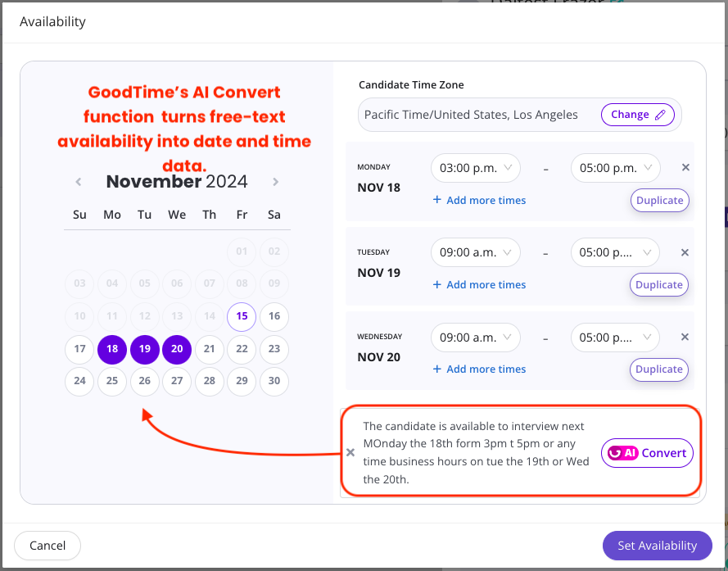Deselect November 19 on the calendar
Viewport: 728px width, 571px height.
tap(145, 349)
